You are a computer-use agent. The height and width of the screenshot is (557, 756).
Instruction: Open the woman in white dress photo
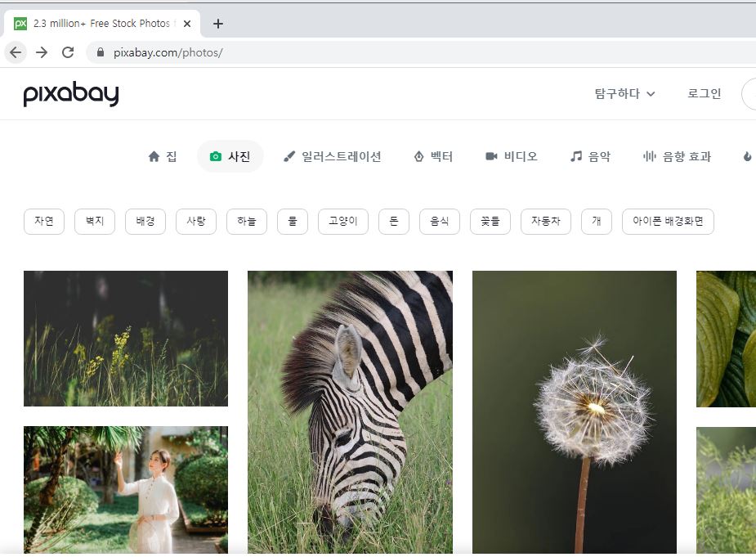pyautogui.click(x=126, y=490)
